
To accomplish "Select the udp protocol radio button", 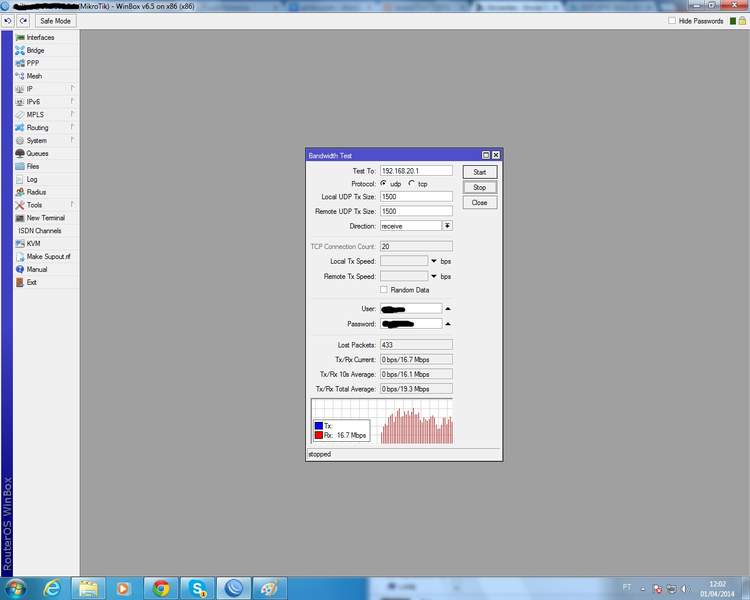I will point(384,183).
